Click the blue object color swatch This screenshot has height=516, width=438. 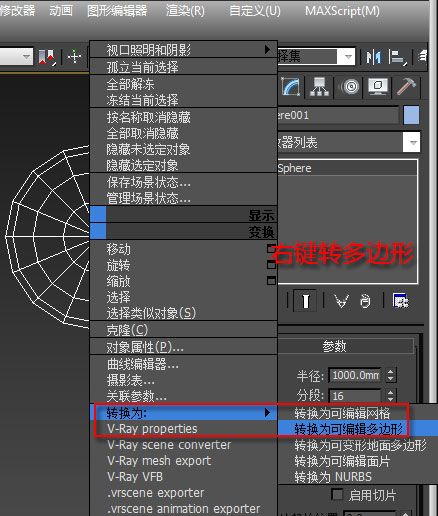[x=411, y=115]
